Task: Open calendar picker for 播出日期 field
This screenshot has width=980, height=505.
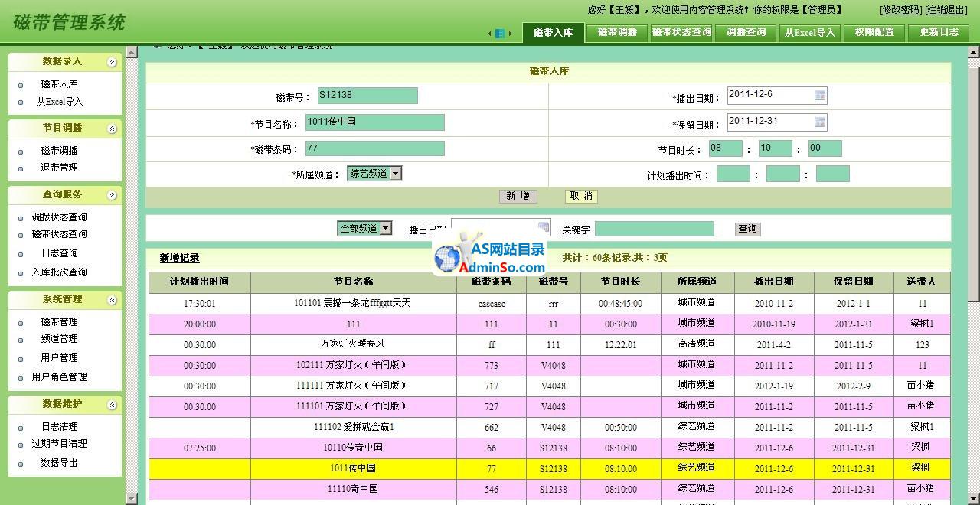Action: [x=820, y=95]
